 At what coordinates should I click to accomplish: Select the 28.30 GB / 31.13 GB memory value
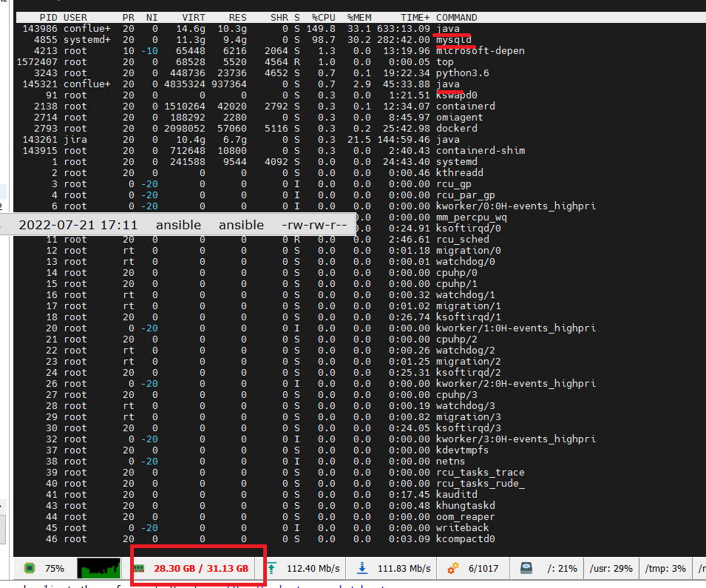point(201,569)
